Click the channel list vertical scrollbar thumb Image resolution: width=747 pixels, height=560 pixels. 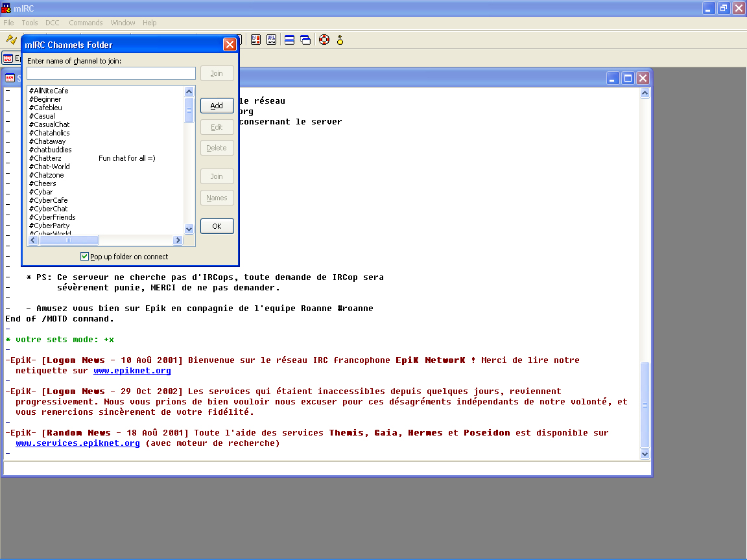(189, 110)
